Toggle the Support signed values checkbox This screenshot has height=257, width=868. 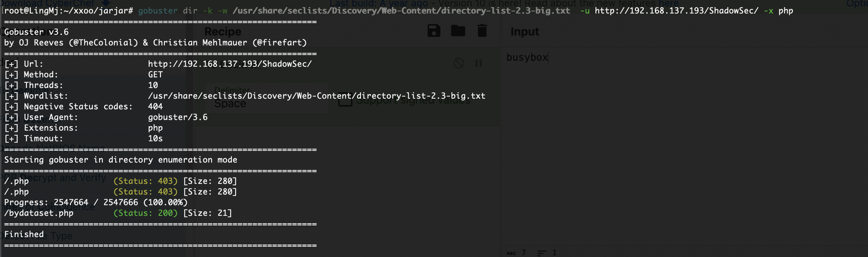(345, 100)
